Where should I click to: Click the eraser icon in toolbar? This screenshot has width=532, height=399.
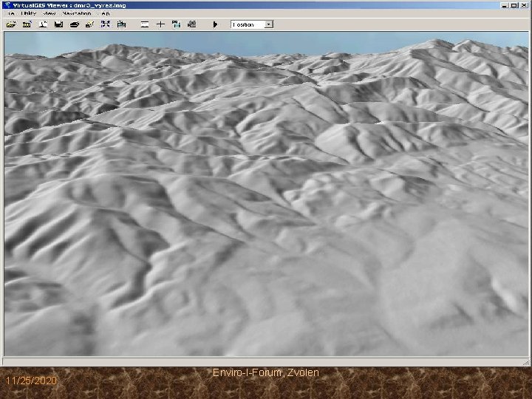click(x=90, y=24)
